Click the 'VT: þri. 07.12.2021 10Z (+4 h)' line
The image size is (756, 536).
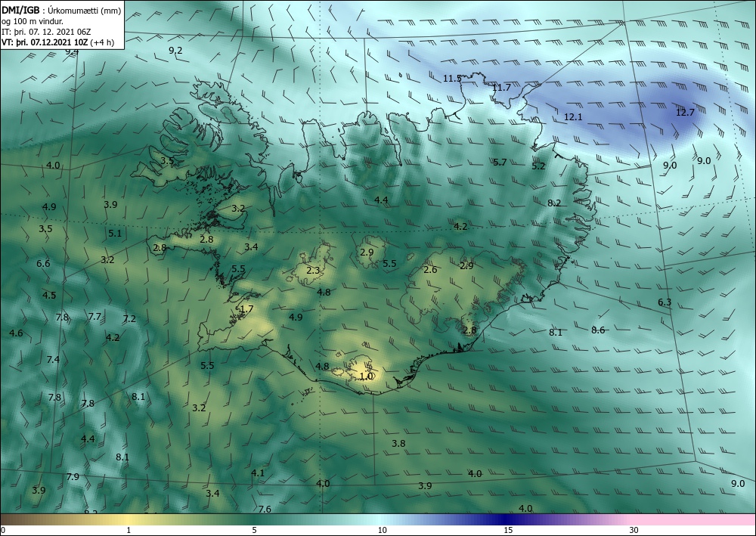[x=58, y=42]
